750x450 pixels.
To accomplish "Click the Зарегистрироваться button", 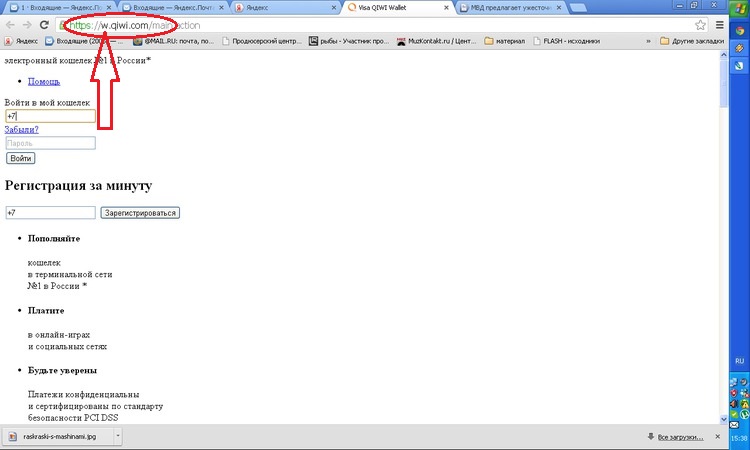I will coord(140,213).
